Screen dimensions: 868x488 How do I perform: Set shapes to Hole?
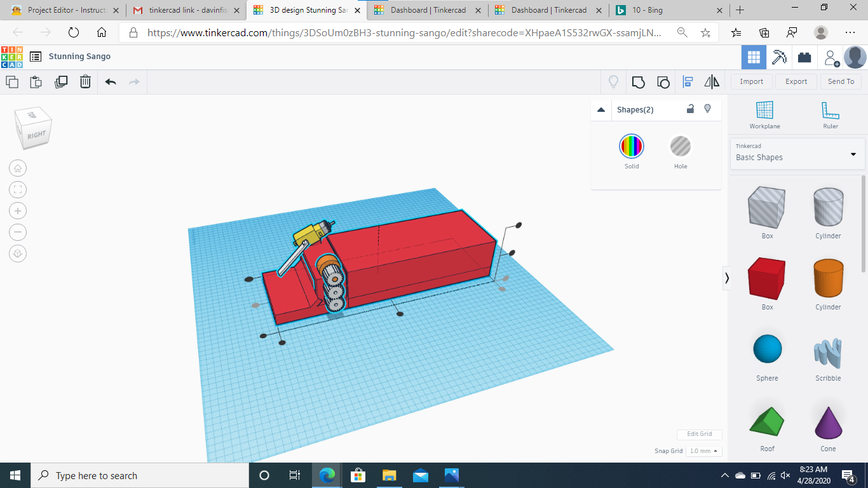point(681,147)
